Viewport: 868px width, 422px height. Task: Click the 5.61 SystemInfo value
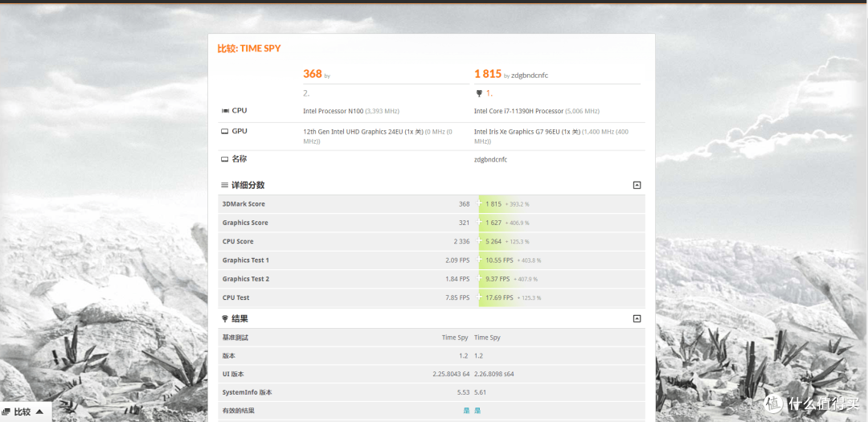[480, 392]
